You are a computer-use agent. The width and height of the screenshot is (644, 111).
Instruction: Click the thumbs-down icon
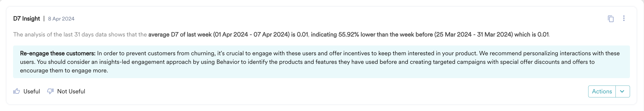point(50,91)
